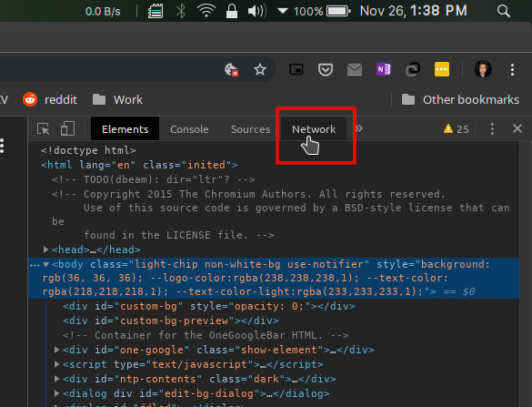Viewport: 532px width, 407px height.
Task: Open the system tray dropdown triangle
Action: pos(282,11)
